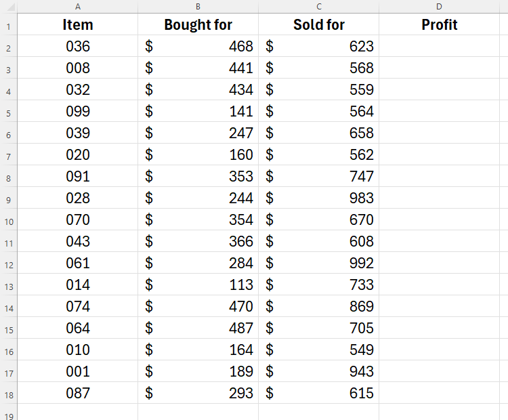Select column B header
Viewport: 508px width, 420px height.
pos(198,7)
